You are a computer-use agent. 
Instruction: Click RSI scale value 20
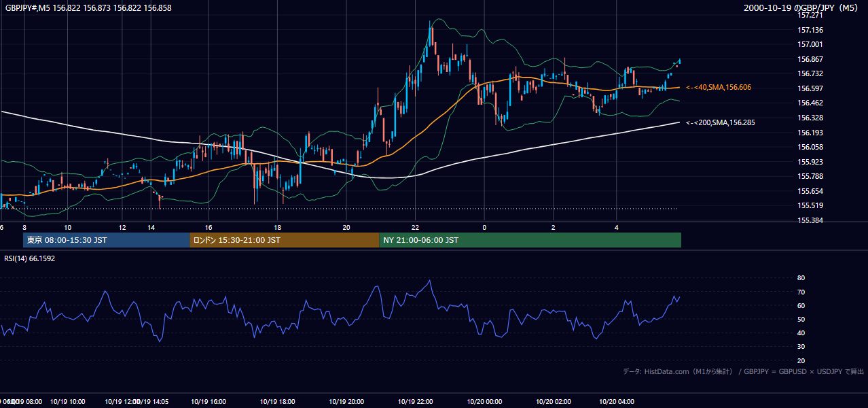(801, 360)
